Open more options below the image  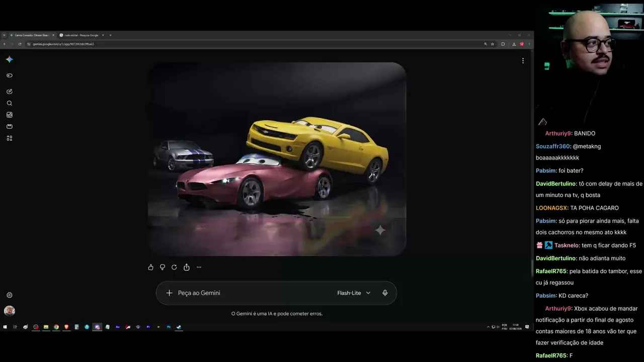[x=199, y=267]
